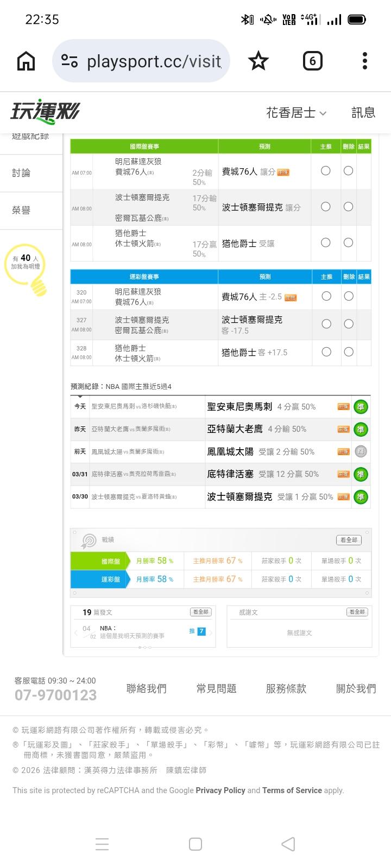This screenshot has width=391, height=868.
Task: Click the gray badge on 鳳凰城太陽 row
Action: click(x=361, y=451)
